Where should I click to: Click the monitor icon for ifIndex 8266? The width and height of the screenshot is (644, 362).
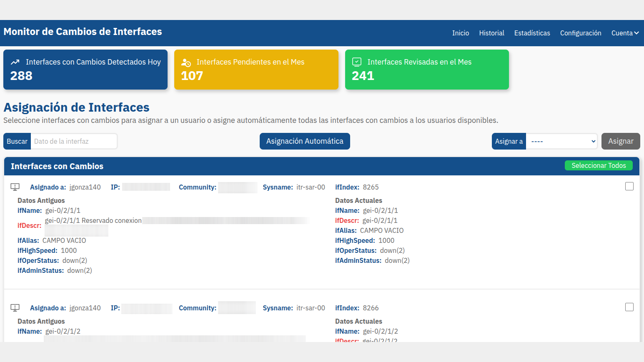coord(15,308)
